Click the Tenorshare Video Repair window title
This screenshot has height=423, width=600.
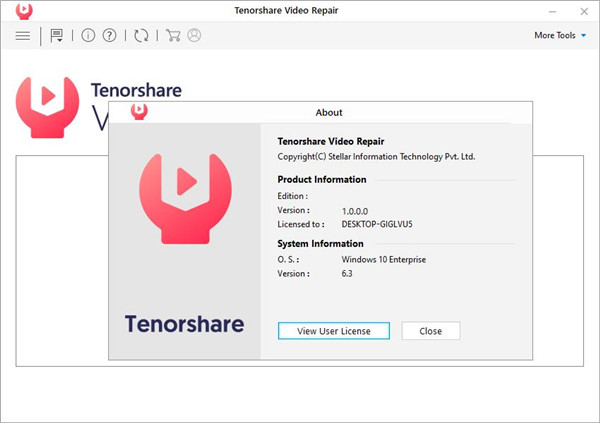[286, 10]
